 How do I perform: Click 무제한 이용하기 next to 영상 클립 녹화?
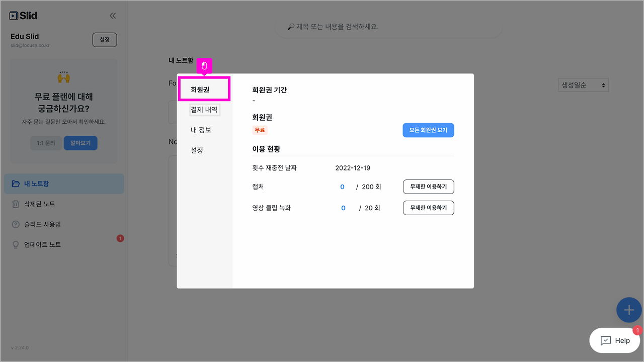[x=428, y=208]
